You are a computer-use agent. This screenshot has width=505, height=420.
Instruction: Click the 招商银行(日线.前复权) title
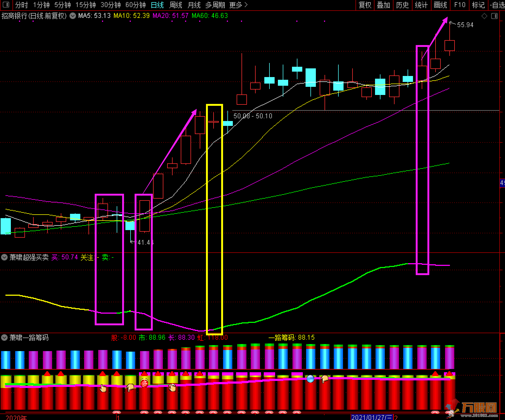pyautogui.click(x=34, y=16)
